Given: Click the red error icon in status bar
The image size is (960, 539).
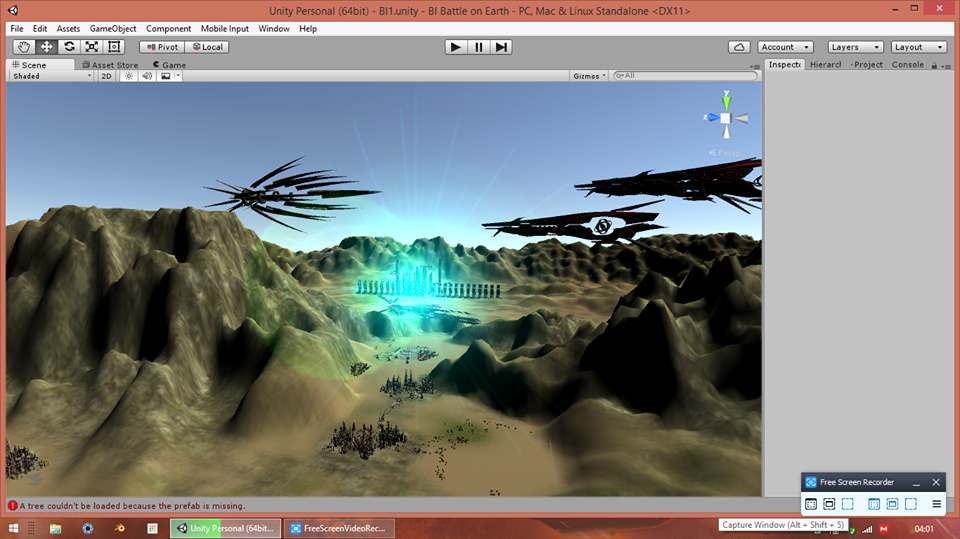Looking at the screenshot, I should click(12, 505).
